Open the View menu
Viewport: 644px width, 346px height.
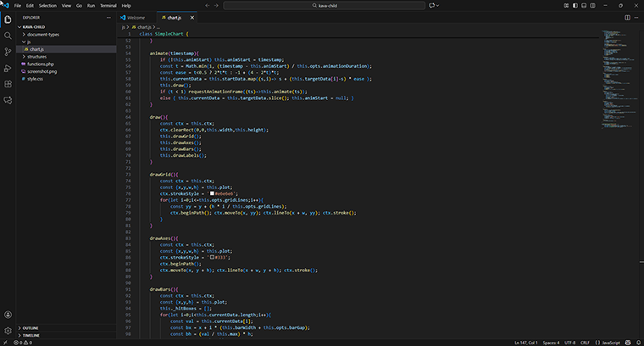click(x=66, y=6)
